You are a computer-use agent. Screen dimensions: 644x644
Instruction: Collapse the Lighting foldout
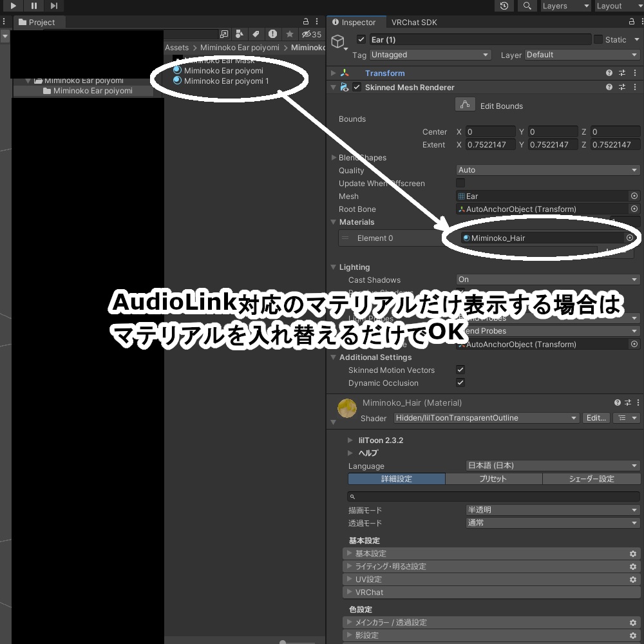(334, 267)
